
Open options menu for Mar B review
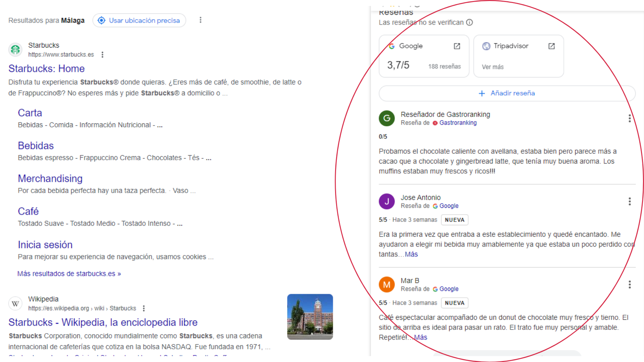[630, 285]
